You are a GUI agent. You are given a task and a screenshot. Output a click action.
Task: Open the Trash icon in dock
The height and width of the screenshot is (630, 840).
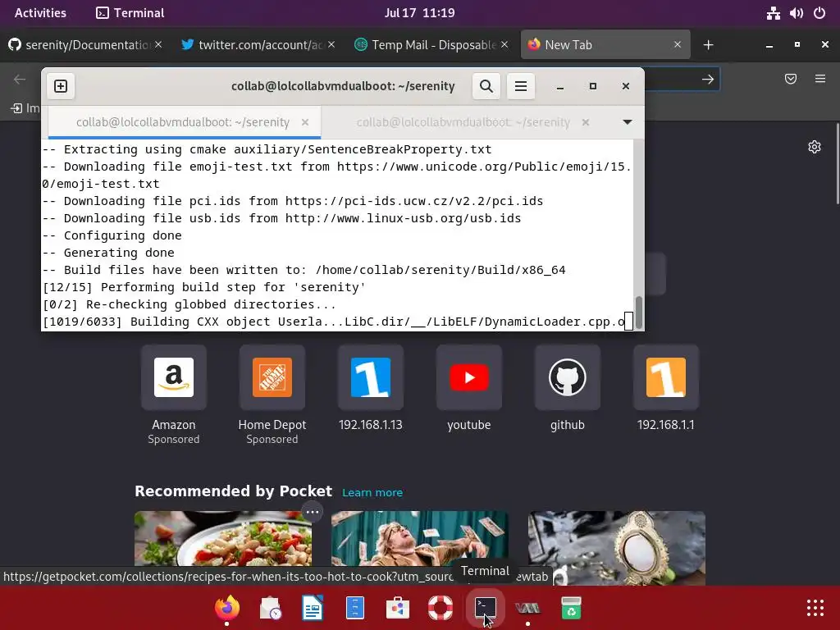(x=571, y=608)
